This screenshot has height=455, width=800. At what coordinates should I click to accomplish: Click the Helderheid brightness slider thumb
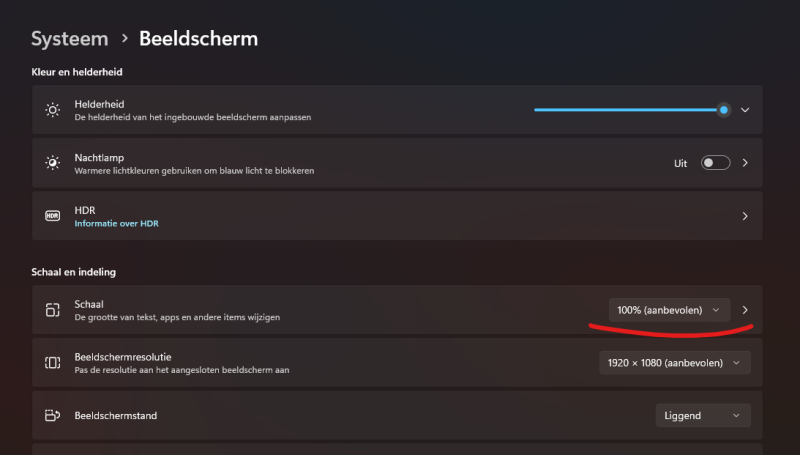[x=723, y=110]
